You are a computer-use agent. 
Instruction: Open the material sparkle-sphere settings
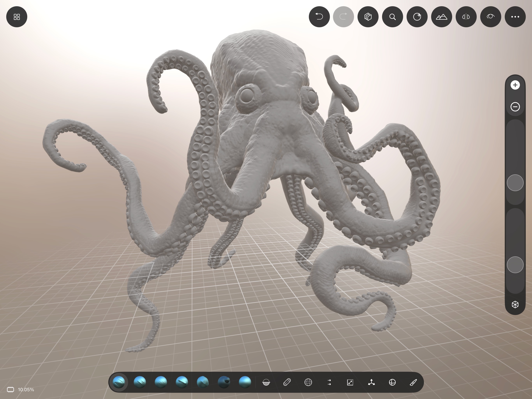click(x=417, y=17)
